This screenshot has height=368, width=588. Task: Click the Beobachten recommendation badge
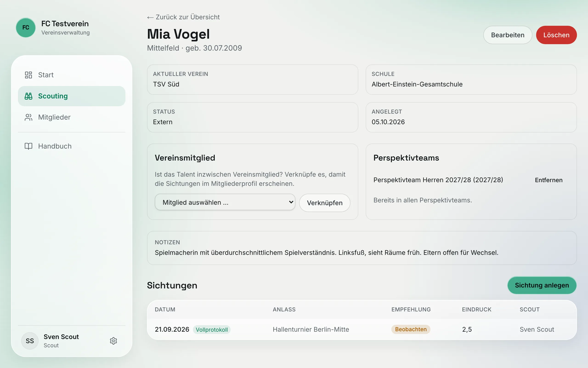(x=411, y=329)
